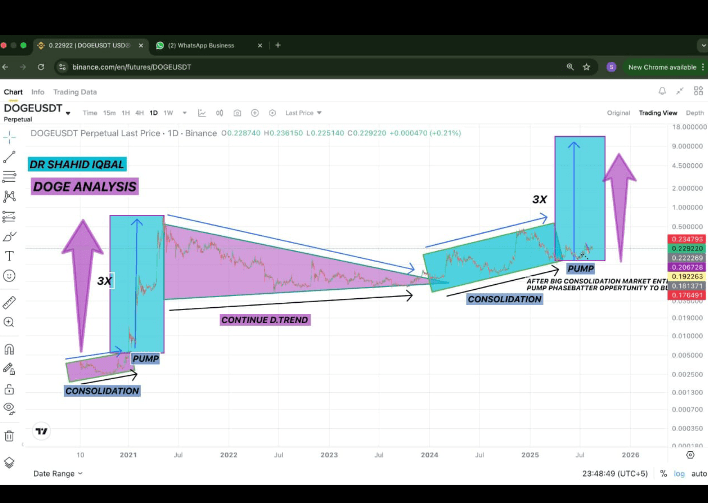The height and width of the screenshot is (503, 708).
Task: Switch to the Info tab
Action: (x=38, y=92)
